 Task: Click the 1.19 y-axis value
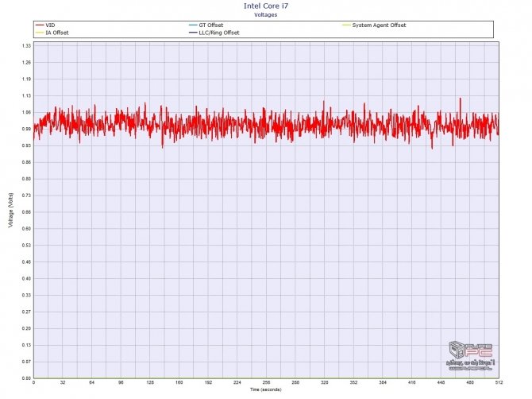(x=26, y=79)
